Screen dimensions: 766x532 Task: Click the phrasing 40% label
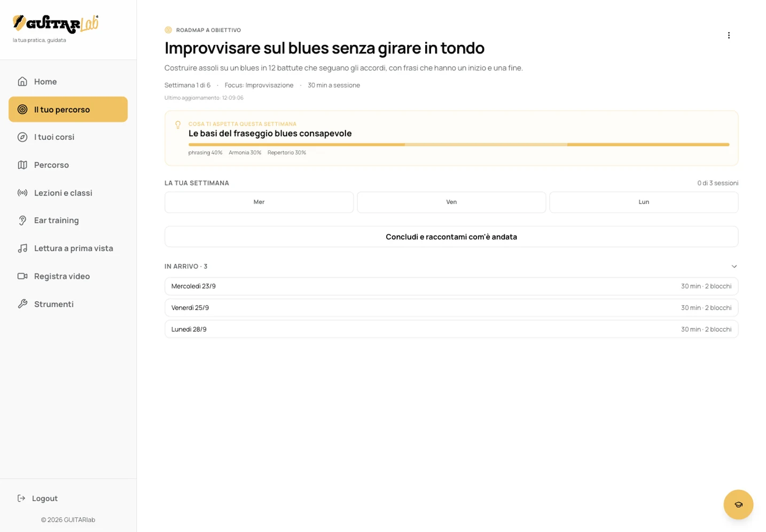tap(205, 153)
